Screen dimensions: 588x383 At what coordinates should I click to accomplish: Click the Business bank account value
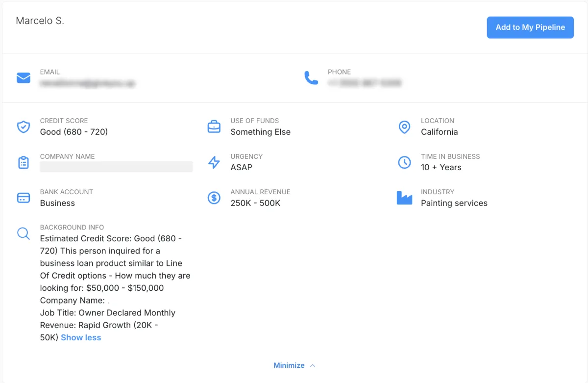pyautogui.click(x=57, y=203)
